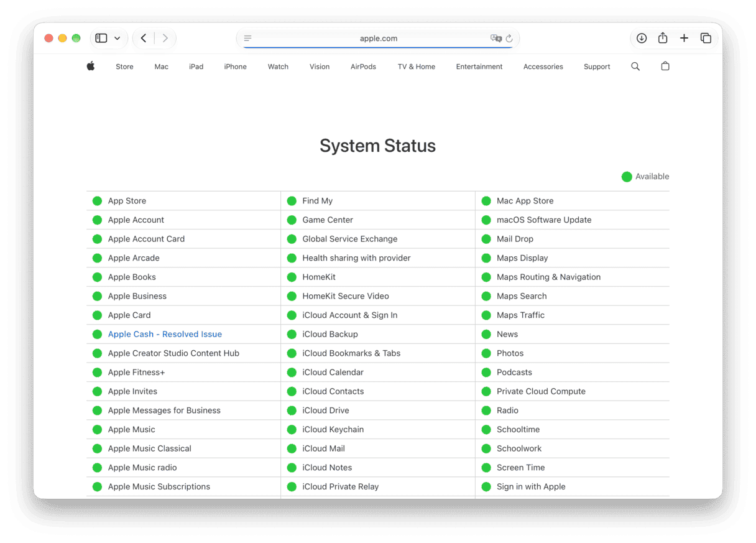This screenshot has height=543, width=756.
Task: Click green dot next to Podcasts
Action: (x=486, y=373)
